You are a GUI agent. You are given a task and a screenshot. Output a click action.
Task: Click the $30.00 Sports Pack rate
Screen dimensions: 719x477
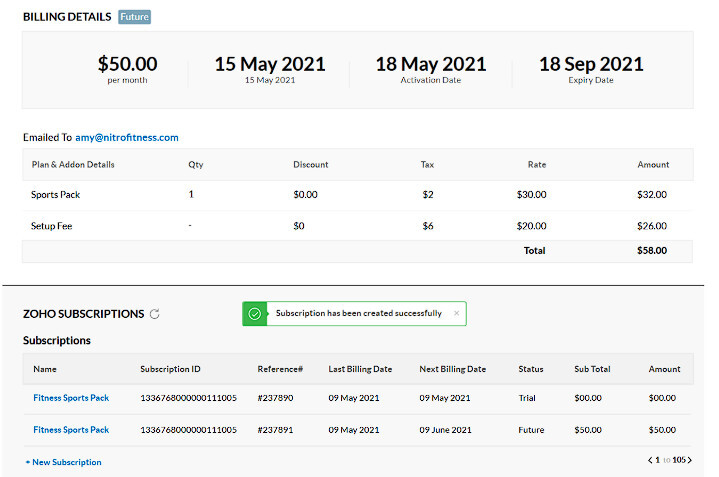coord(531,194)
